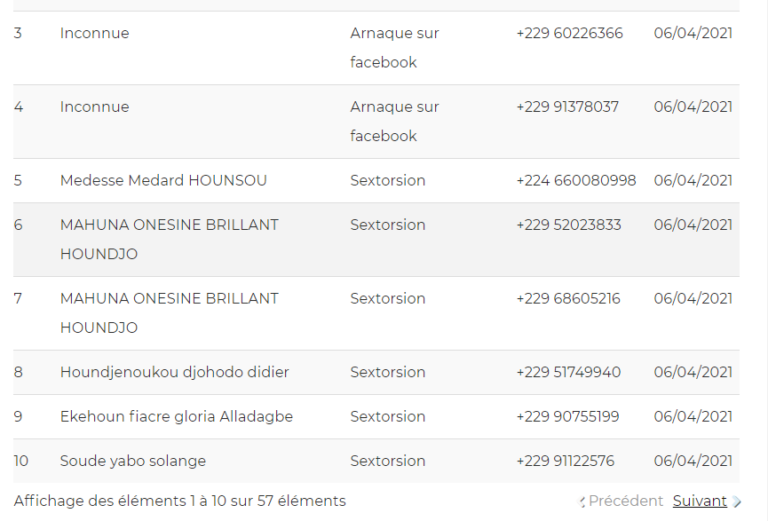Image resolution: width=768 pixels, height=521 pixels.
Task: Click phone number +229 51749940
Action: click(568, 373)
